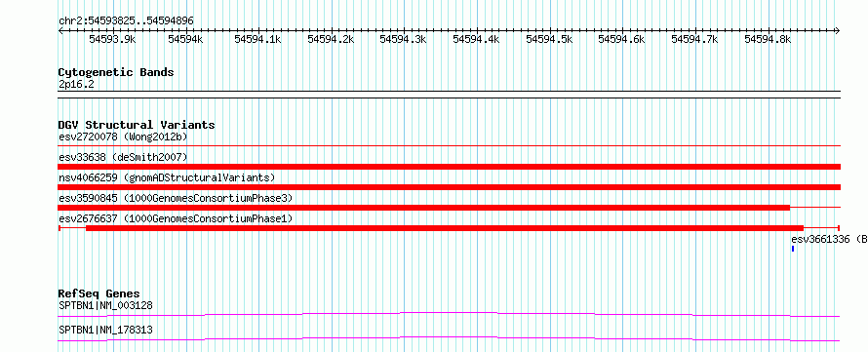Viewport: 868px width, 352px height.
Task: Click the DGV Structural Variants track title
Action: tap(137, 125)
